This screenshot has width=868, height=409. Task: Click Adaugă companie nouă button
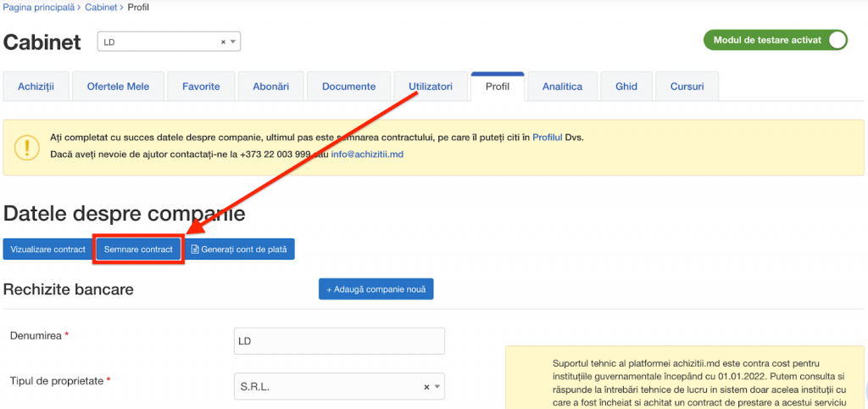pyautogui.click(x=376, y=289)
